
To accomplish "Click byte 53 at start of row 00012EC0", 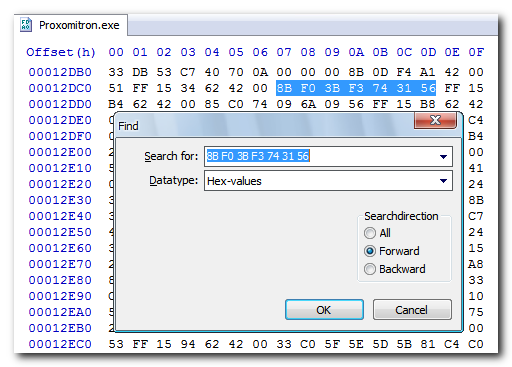I will coord(116,344).
